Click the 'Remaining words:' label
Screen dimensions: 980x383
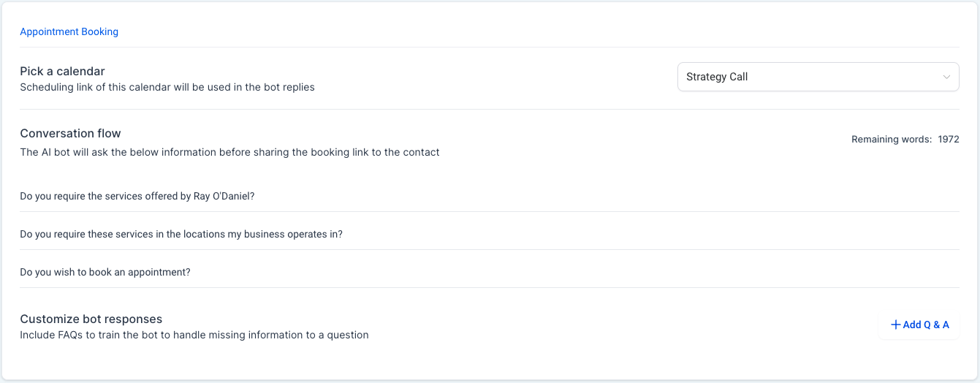point(892,139)
